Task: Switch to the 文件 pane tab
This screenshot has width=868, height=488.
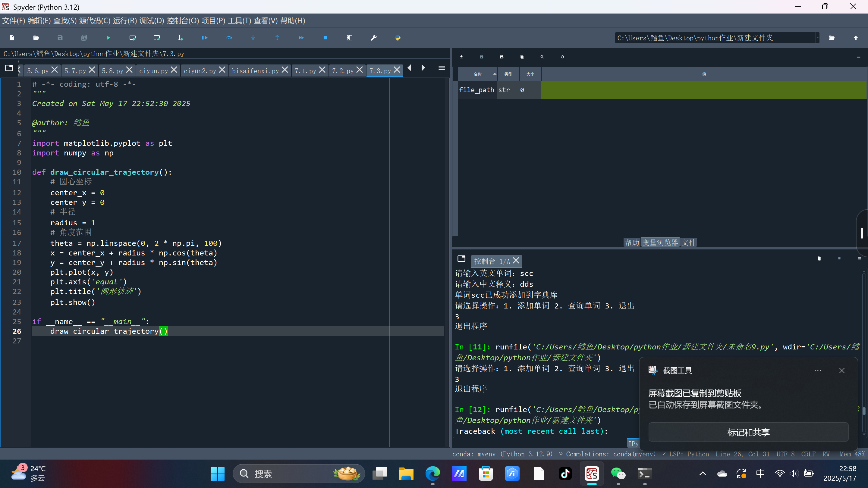Action: coord(688,242)
